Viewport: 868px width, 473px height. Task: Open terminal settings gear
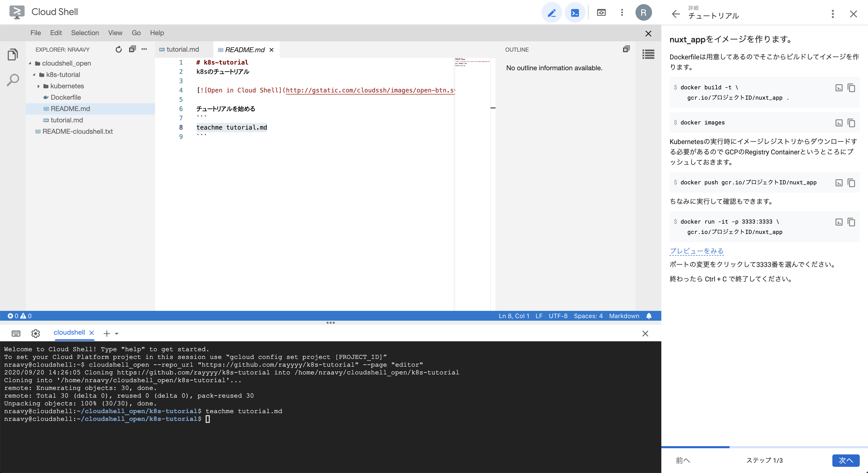pos(36,333)
